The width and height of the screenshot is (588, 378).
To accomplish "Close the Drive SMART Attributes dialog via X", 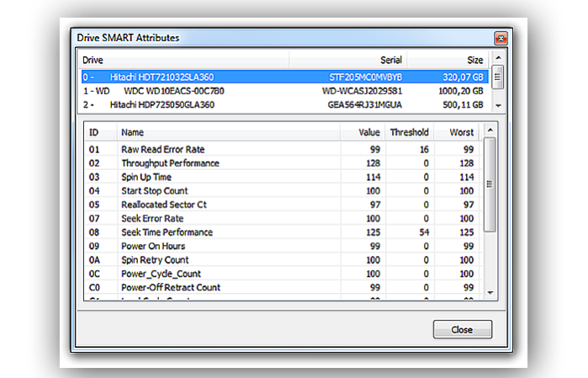I will (501, 38).
